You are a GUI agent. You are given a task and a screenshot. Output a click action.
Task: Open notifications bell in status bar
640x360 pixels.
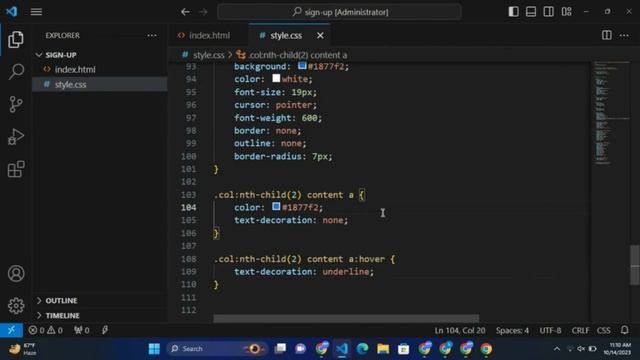[624, 330]
